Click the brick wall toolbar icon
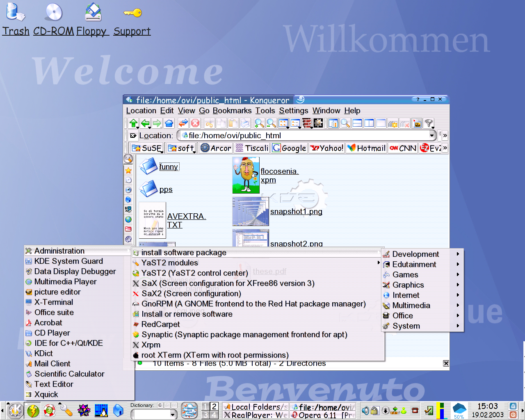Viewport: 525px width, 420px height. [307, 123]
